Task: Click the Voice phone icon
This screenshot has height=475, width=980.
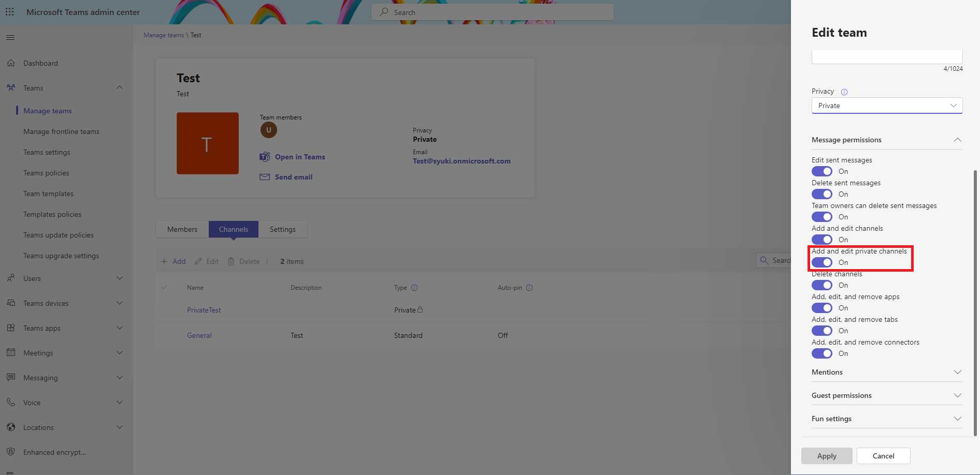Action: coord(11,403)
